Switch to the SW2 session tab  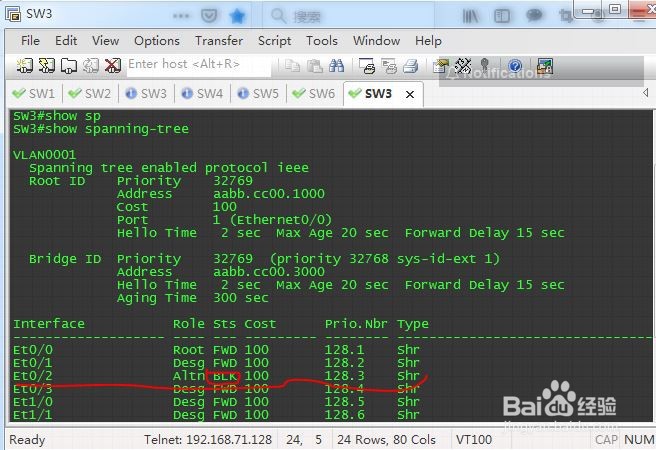click(x=90, y=93)
